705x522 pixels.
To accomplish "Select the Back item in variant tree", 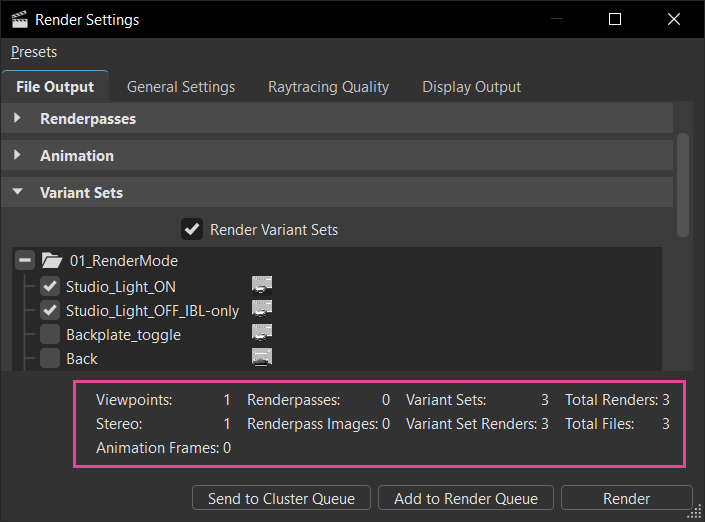I will [x=82, y=358].
